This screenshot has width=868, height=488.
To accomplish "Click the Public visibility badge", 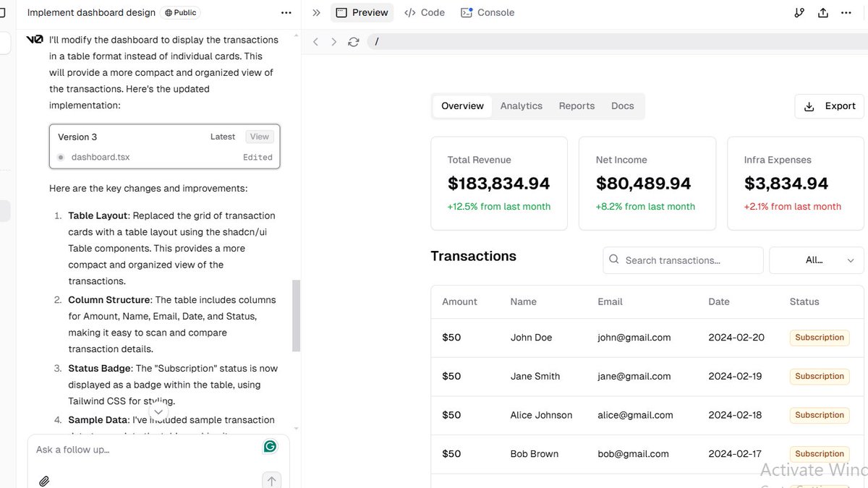I will coord(180,12).
